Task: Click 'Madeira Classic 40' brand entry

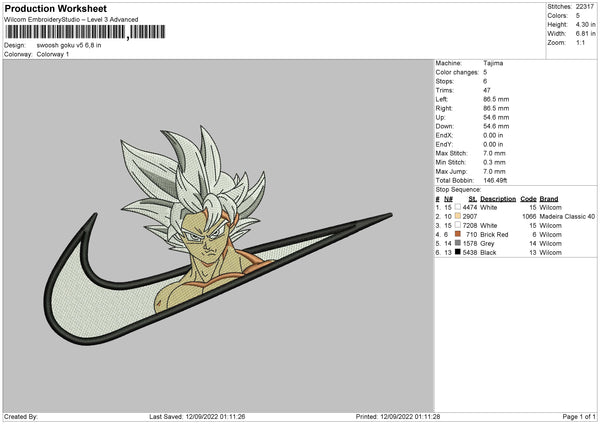Action: click(x=567, y=217)
